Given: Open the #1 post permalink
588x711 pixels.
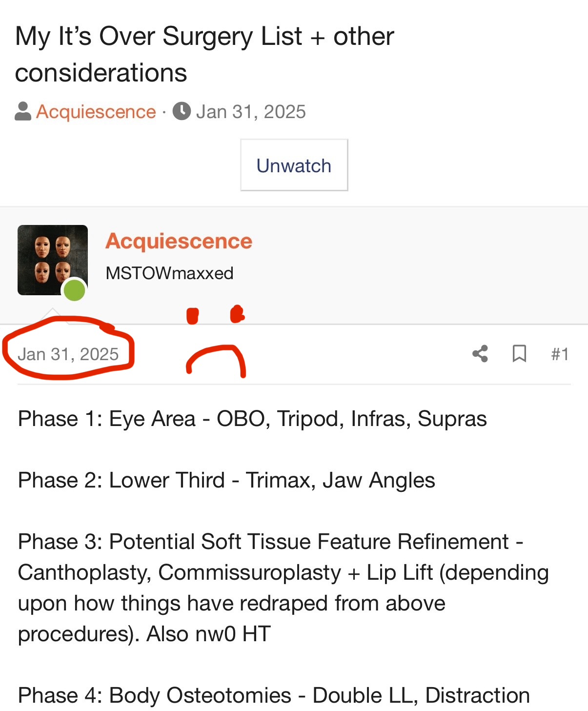Looking at the screenshot, I should 560,354.
